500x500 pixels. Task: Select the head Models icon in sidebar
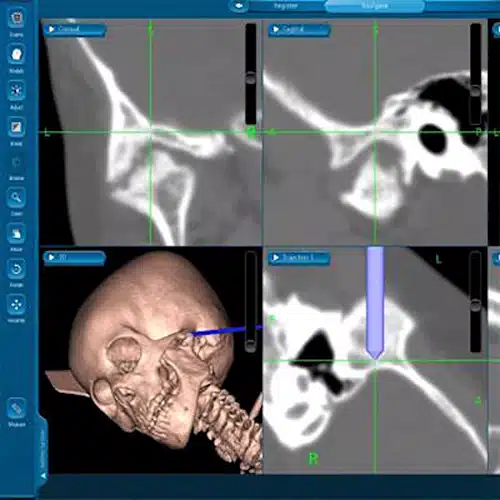click(16, 54)
